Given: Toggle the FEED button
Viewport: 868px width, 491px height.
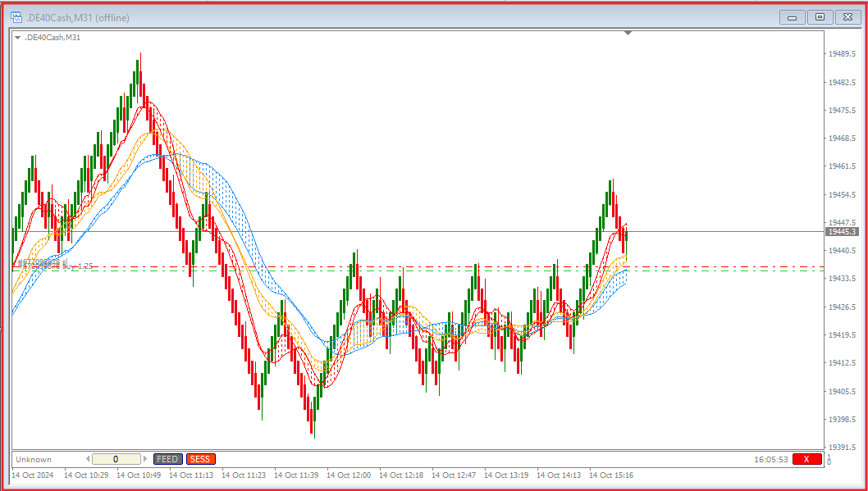Looking at the screenshot, I should tap(167, 459).
